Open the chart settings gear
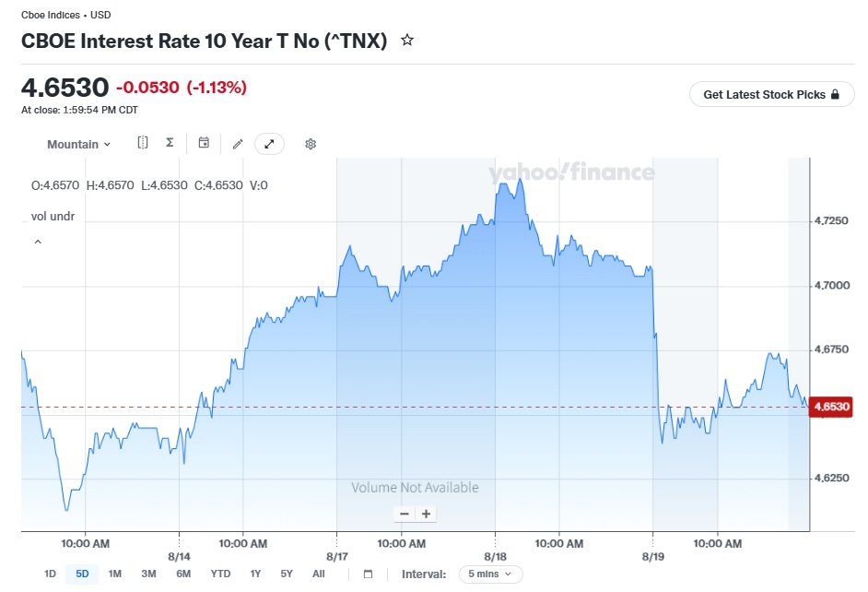This screenshot has height=592, width=868. coord(311,144)
